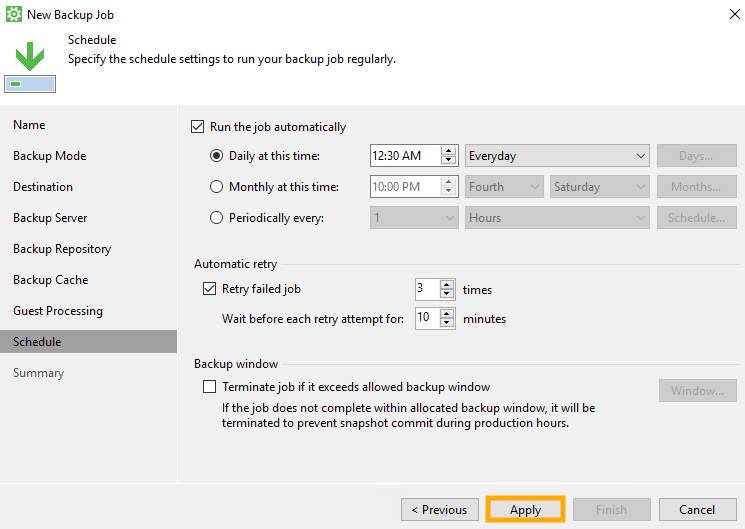This screenshot has width=745, height=529.
Task: Toggle the Run the job automatically checkbox
Action: coord(197,127)
